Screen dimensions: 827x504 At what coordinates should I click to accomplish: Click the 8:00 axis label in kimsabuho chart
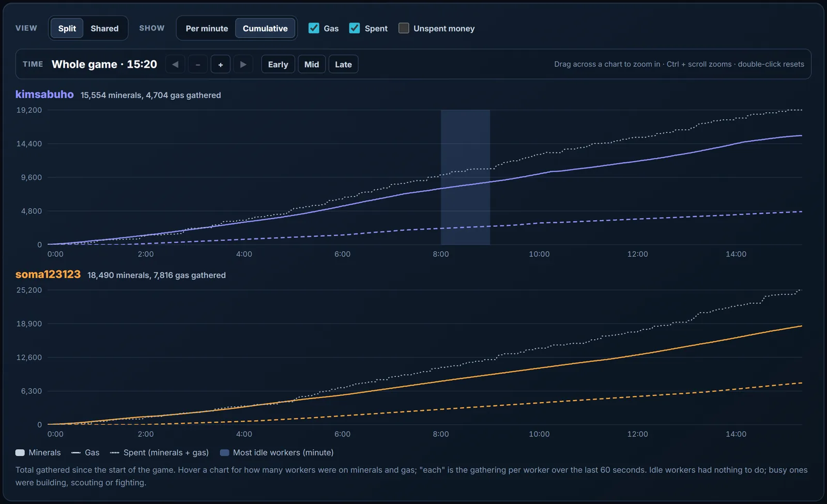(441, 254)
